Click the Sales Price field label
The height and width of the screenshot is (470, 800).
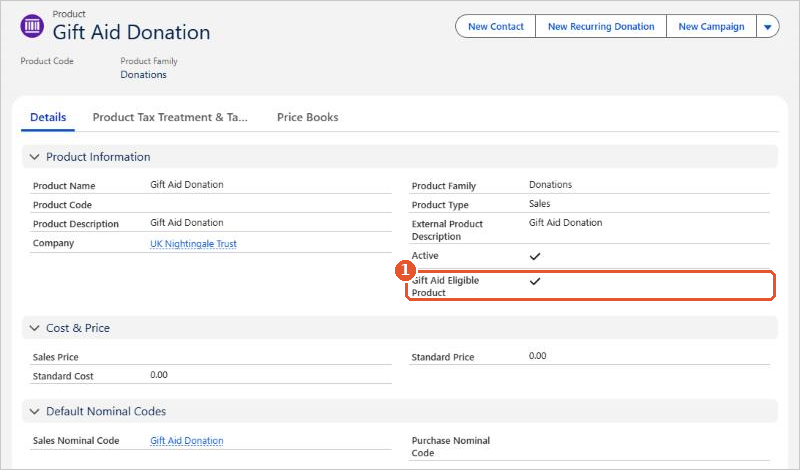tap(56, 357)
